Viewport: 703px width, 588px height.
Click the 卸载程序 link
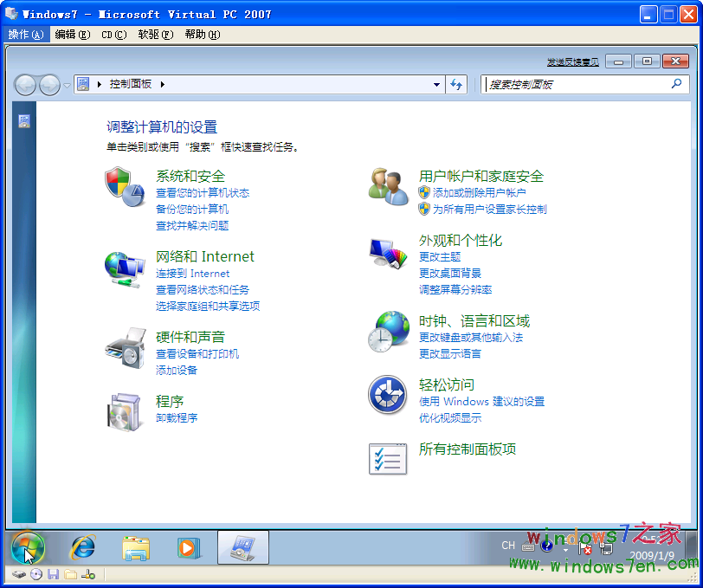pyautogui.click(x=177, y=418)
